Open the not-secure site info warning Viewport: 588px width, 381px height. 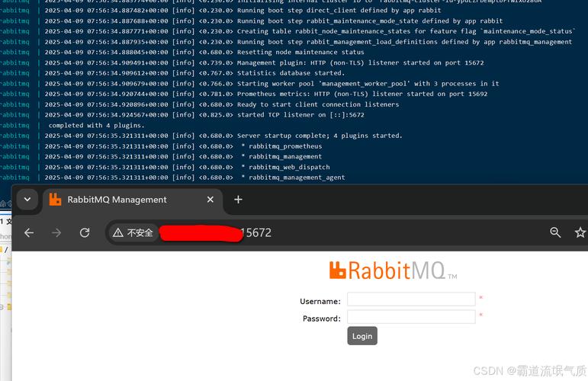(x=133, y=232)
